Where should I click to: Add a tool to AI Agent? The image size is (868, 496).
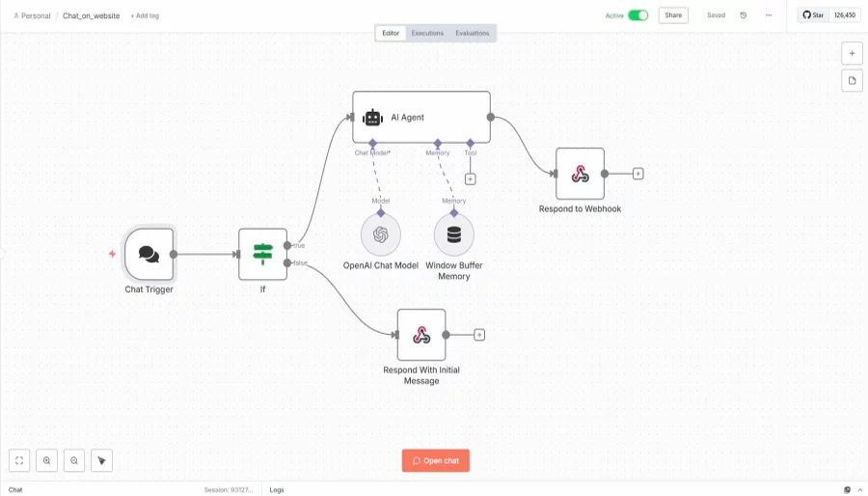[x=471, y=179]
